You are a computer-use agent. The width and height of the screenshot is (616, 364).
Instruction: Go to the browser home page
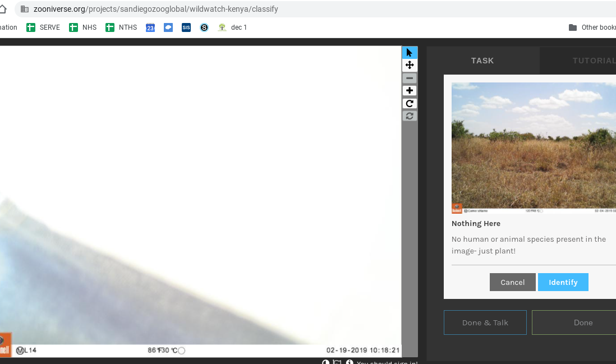click(x=2, y=9)
